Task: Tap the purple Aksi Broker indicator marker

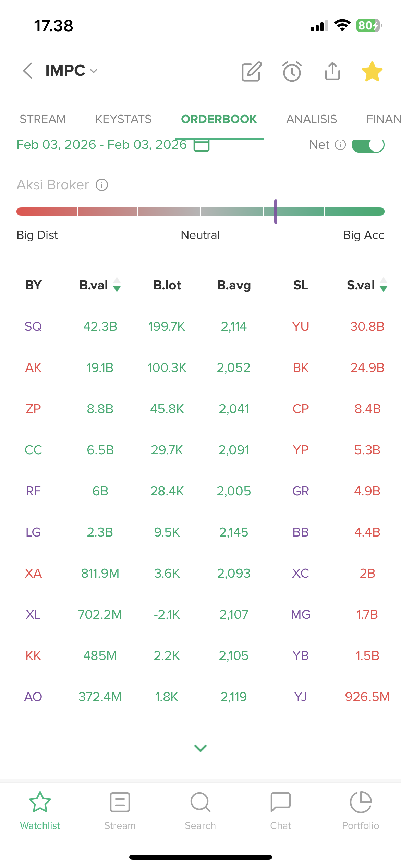Action: click(x=276, y=211)
